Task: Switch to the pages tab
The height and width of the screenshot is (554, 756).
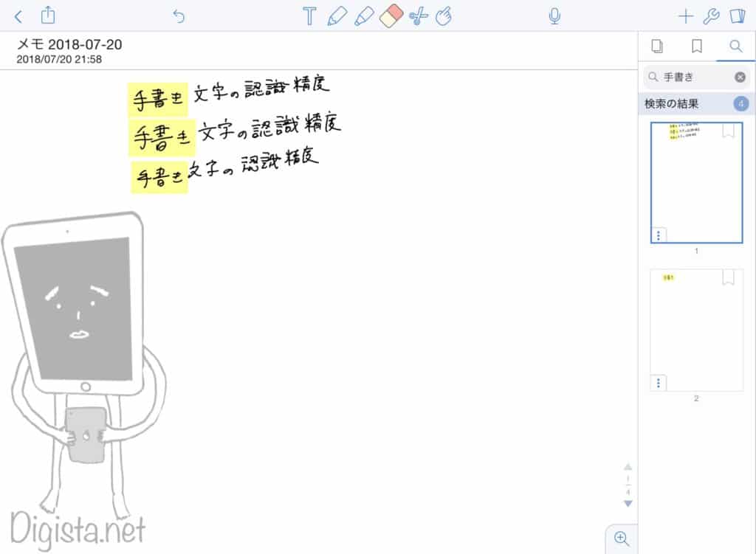Action: point(657,46)
